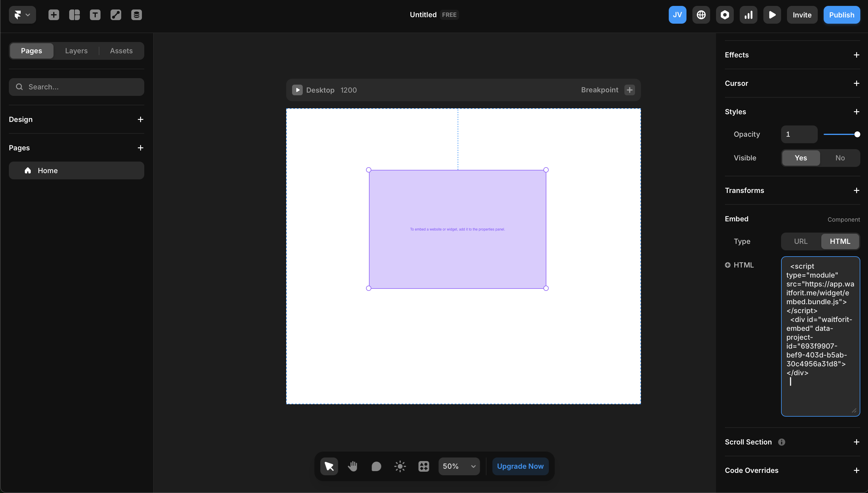Switch to the Layers tab
Viewport: 868px width, 493px height.
point(76,50)
